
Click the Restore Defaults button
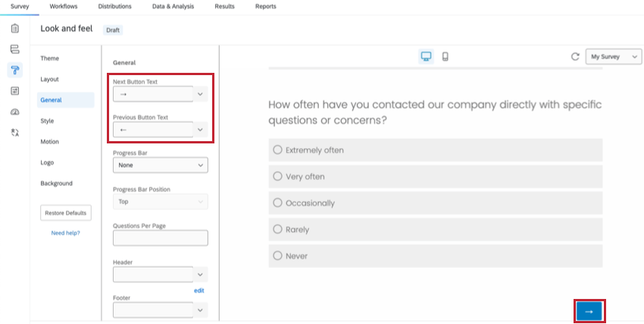coord(66,212)
